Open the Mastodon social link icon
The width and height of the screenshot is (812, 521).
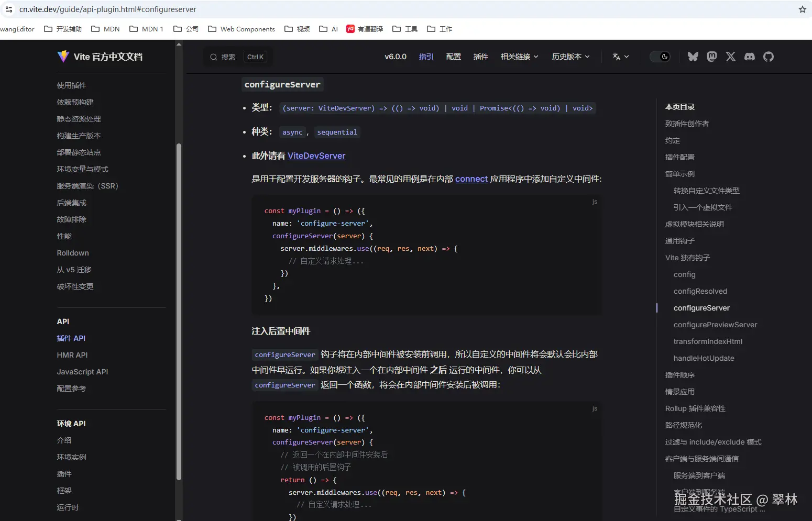tap(712, 57)
